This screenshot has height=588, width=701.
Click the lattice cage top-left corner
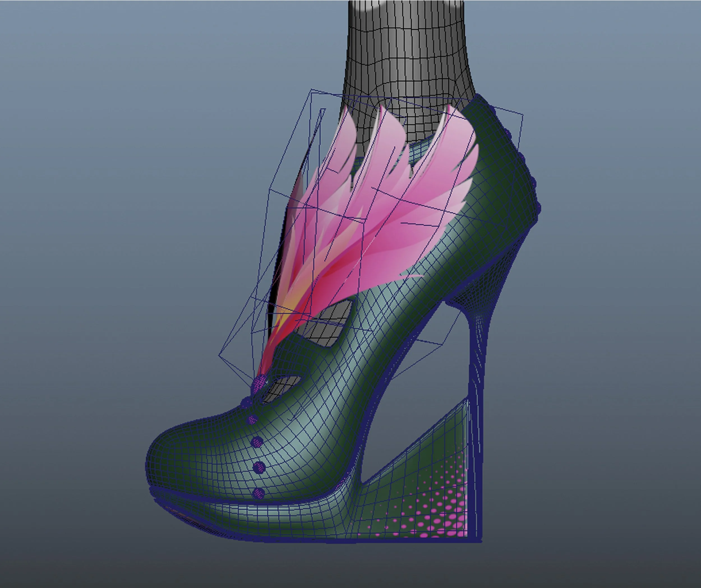click(312, 90)
